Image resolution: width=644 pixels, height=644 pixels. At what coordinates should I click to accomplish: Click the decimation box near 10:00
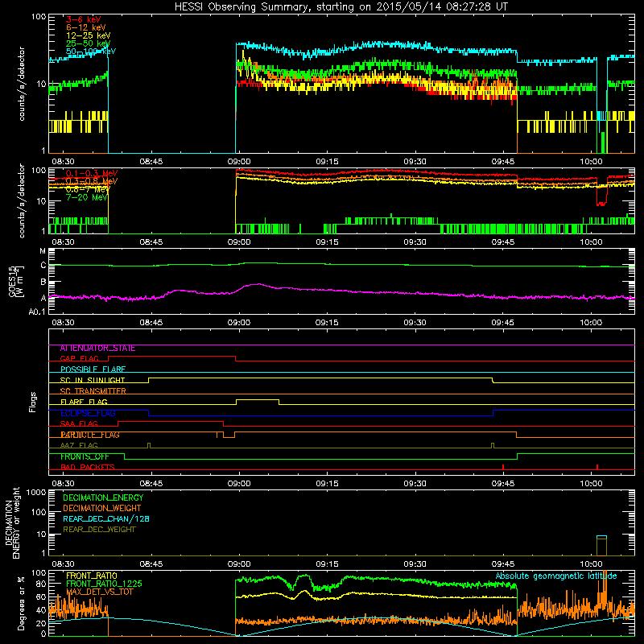[601, 546]
